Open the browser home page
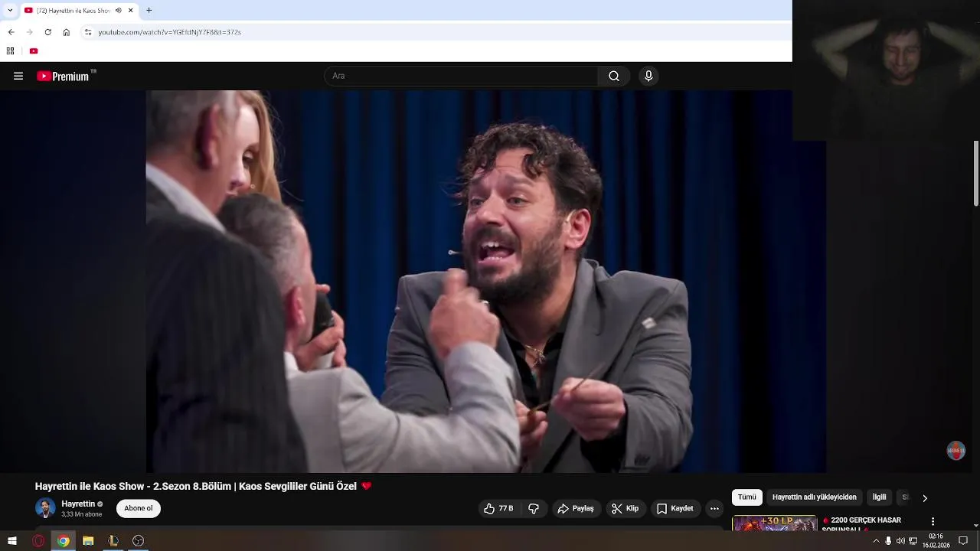 pos(67,32)
